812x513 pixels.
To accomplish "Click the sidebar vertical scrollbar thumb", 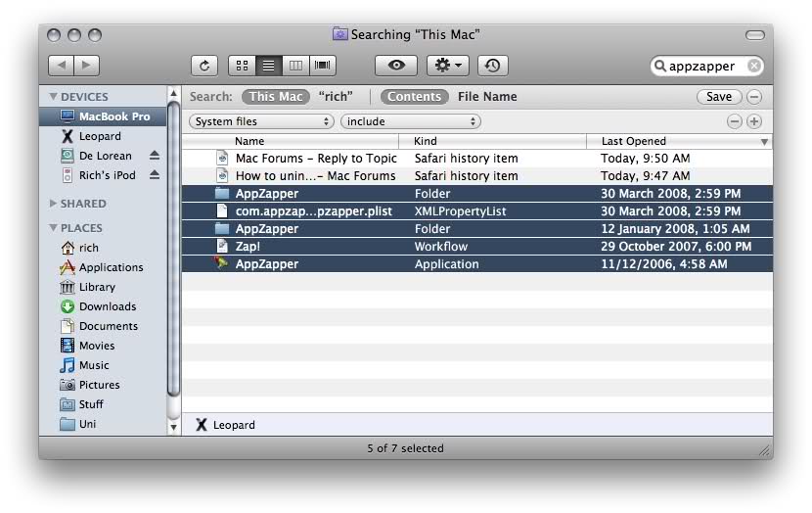I will pos(173,249).
